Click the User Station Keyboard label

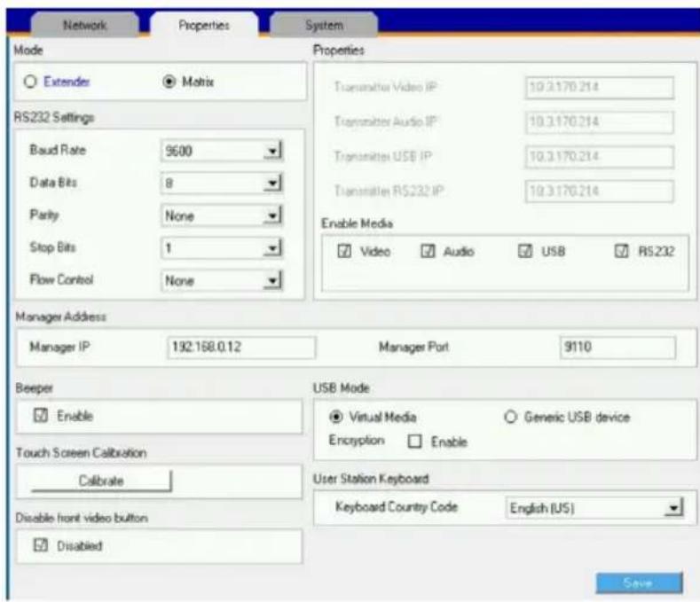point(371,479)
